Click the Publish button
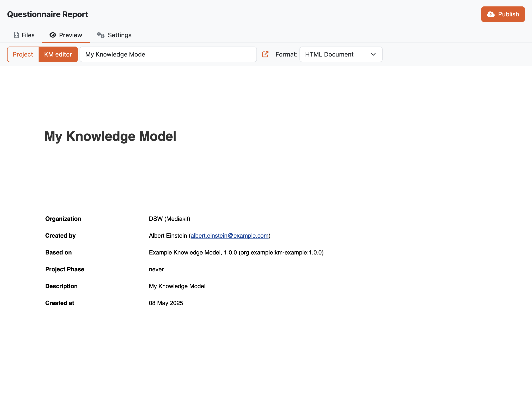Viewport: 532px width, 399px height. (503, 14)
